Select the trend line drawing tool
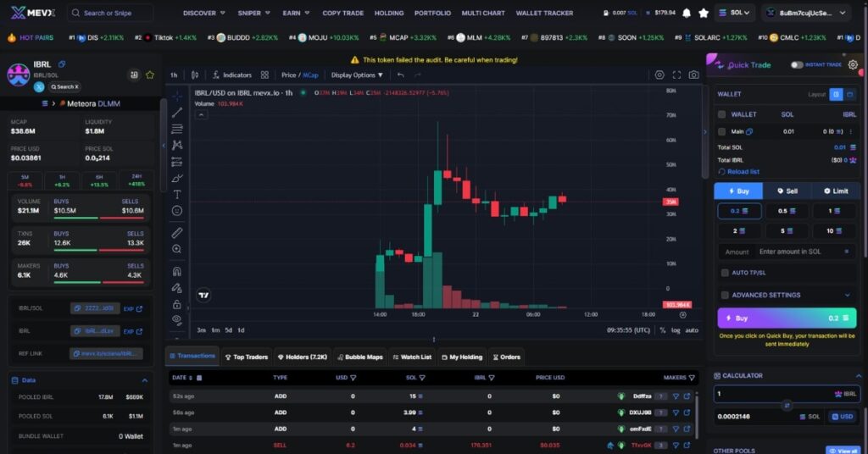Screen dimensions: 868x454 176,113
